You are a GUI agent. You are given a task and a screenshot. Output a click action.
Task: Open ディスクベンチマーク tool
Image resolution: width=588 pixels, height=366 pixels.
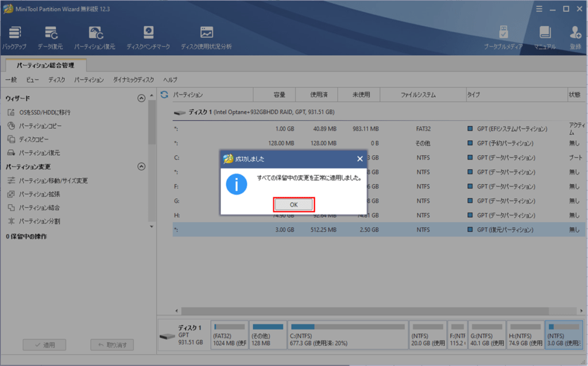pos(148,37)
